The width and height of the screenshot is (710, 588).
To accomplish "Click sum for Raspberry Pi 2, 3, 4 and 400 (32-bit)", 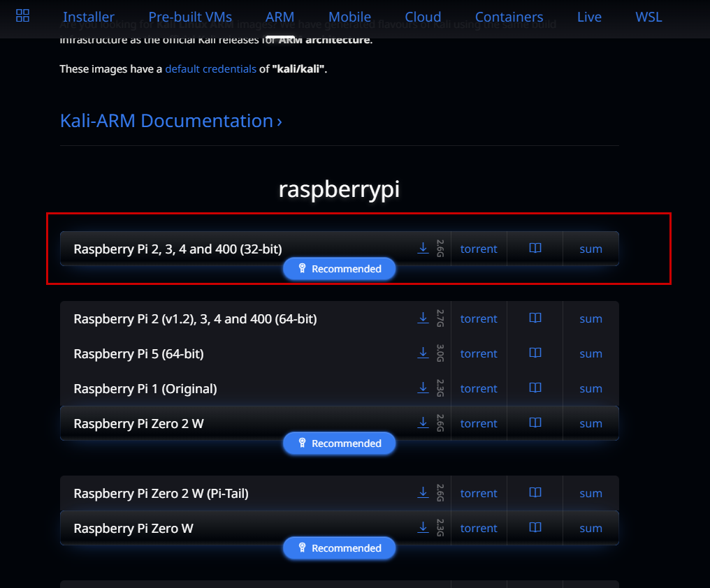I will click(591, 249).
